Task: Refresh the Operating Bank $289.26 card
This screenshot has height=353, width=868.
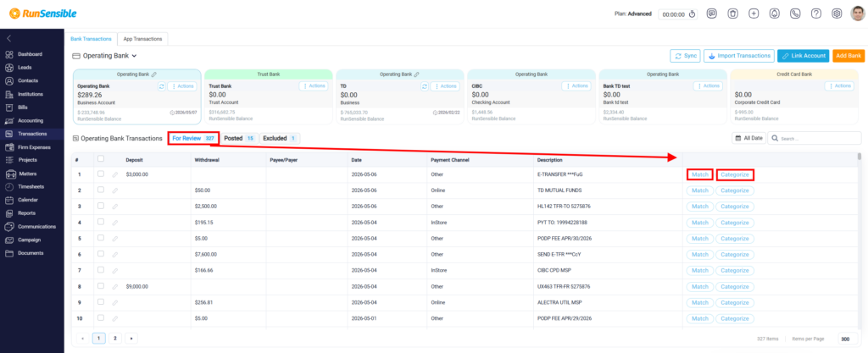Action: point(162,86)
